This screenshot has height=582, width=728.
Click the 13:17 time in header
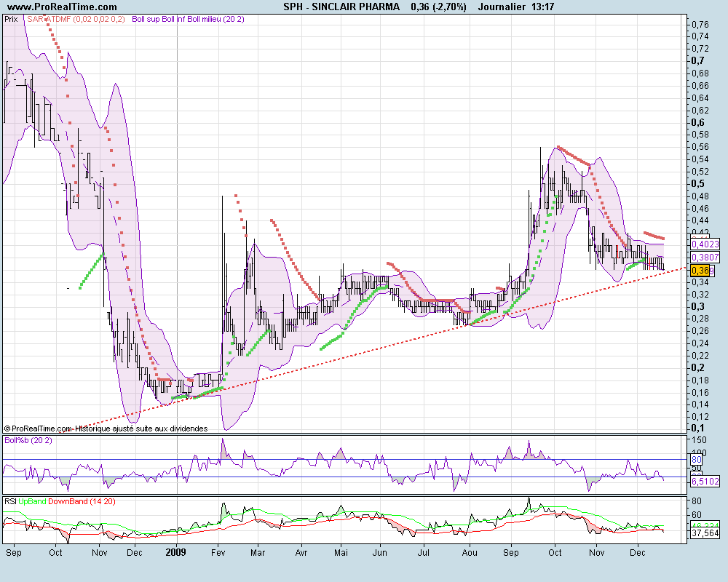click(542, 7)
